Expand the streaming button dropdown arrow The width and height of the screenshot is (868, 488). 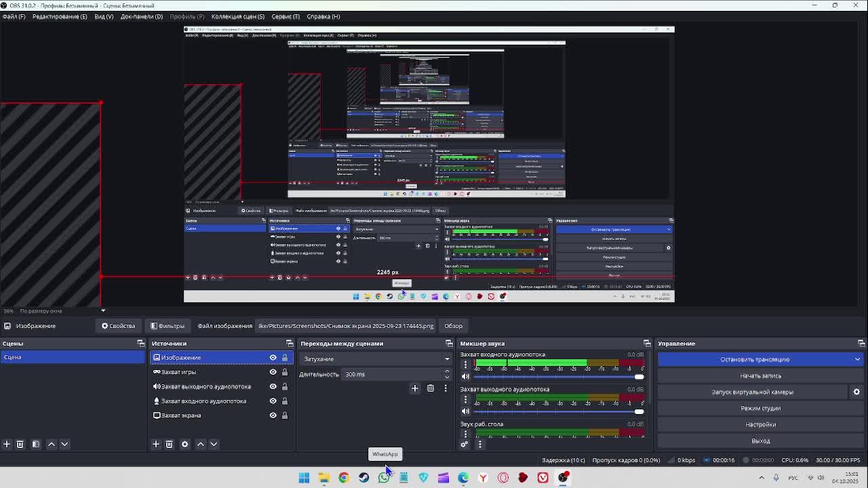click(857, 360)
